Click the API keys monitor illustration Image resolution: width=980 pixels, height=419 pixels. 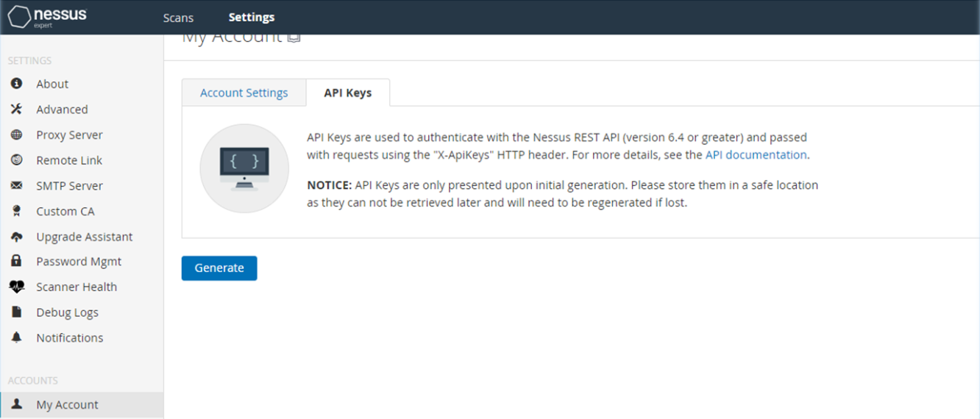click(244, 168)
